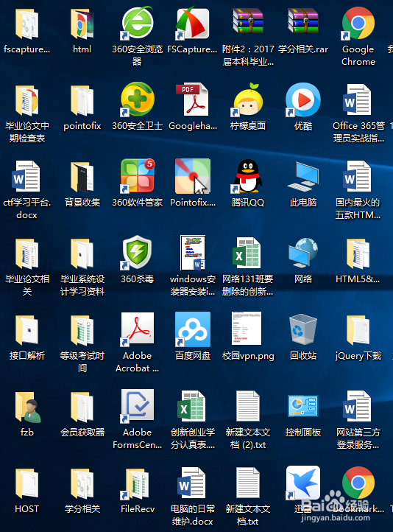Open bookmark Chrome HTML file
The height and width of the screenshot is (532, 393).
[358, 483]
